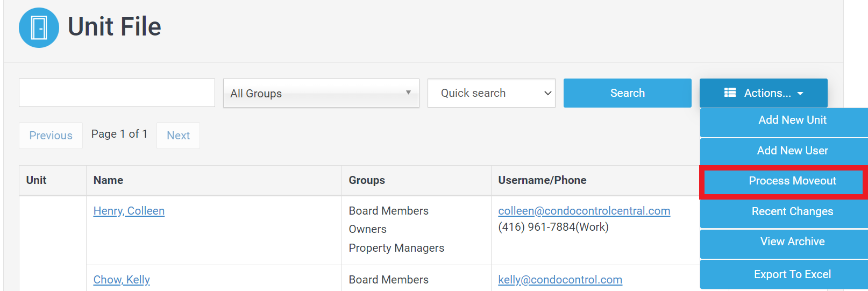The image size is (868, 291).
Task: Select Add New User menu option
Action: pyautogui.click(x=792, y=151)
